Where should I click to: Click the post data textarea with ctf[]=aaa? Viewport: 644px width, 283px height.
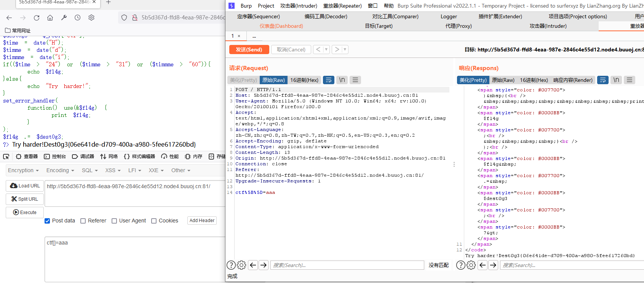click(135, 259)
